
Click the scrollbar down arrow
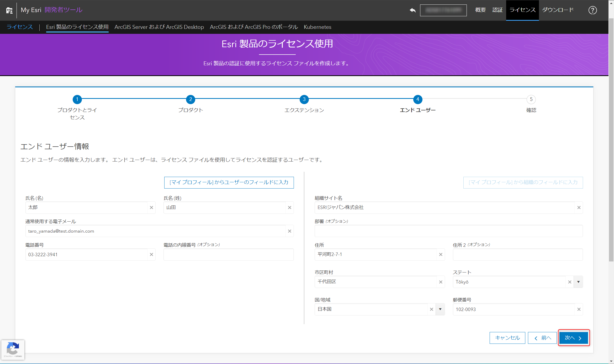tap(611, 361)
